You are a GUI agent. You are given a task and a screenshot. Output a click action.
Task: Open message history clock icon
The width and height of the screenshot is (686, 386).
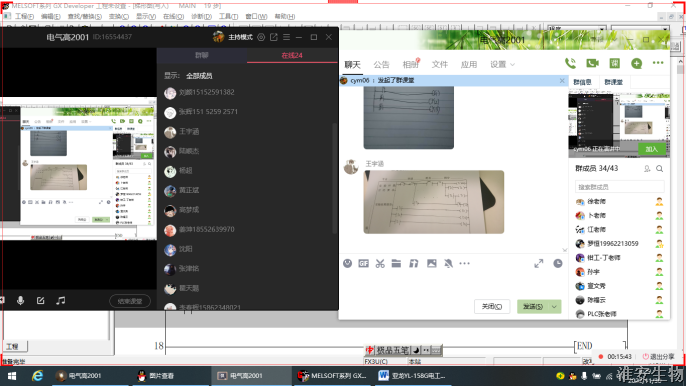[x=558, y=263]
